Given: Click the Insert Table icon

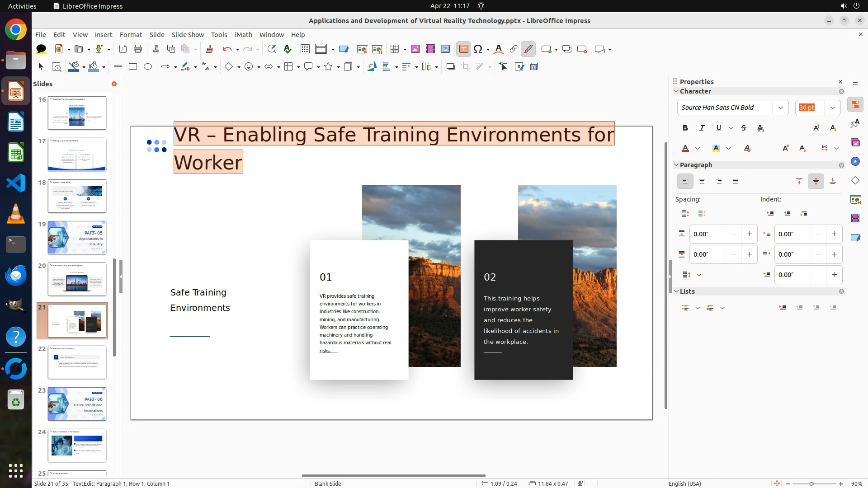Looking at the screenshot, I should pos(395,49).
